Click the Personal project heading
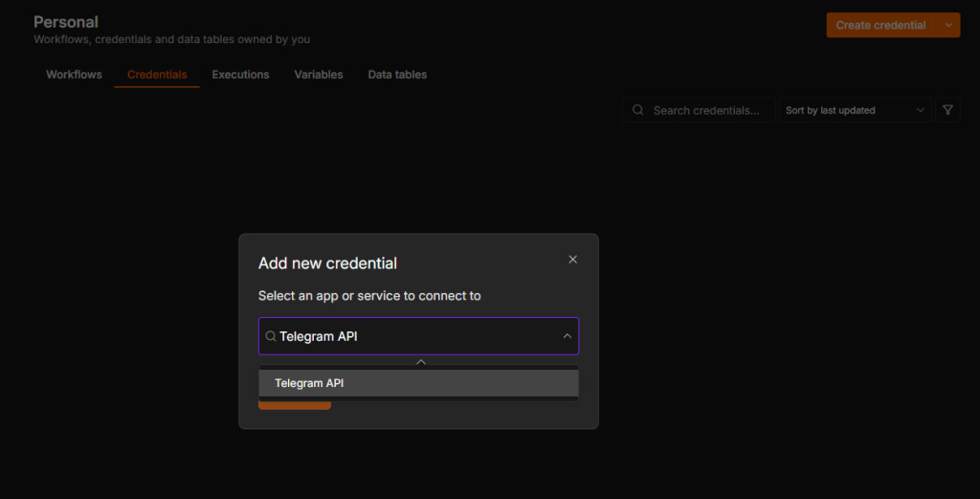980x499 pixels. (x=66, y=22)
